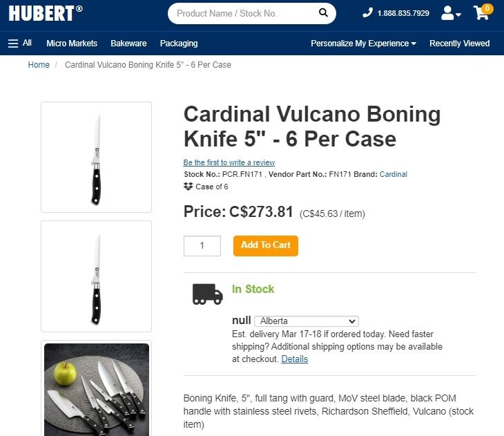Select the Bakeware menu item
Image resolution: width=504 pixels, height=436 pixels.
coord(128,43)
